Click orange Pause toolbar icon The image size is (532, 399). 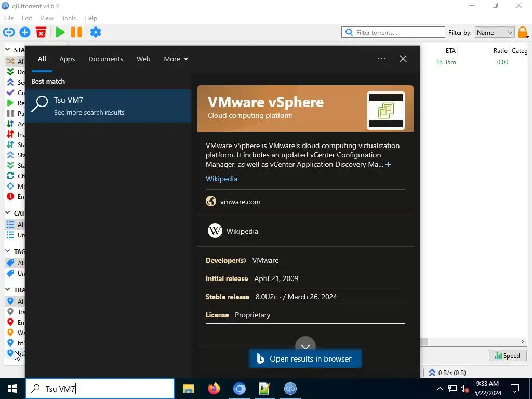pos(76,32)
